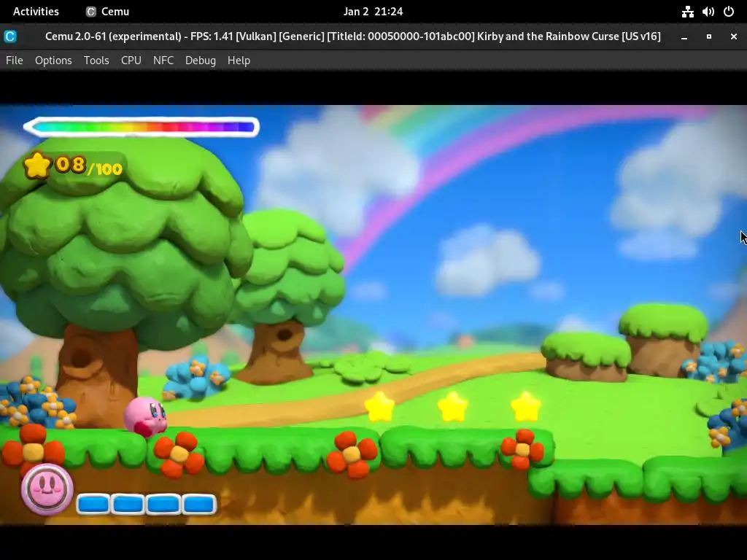Screen dimensions: 747x560
Task: Click the third yellow star collectible
Action: (x=526, y=407)
